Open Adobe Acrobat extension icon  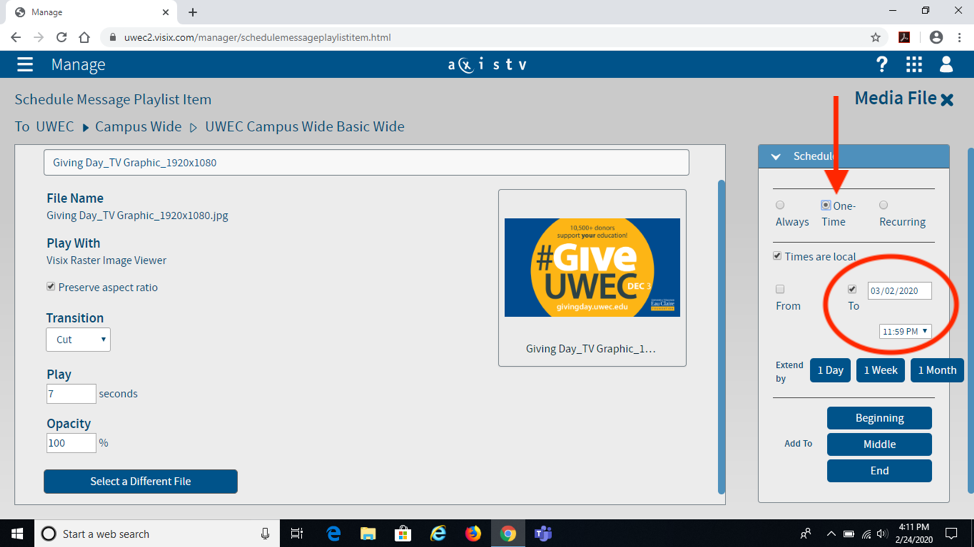904,37
